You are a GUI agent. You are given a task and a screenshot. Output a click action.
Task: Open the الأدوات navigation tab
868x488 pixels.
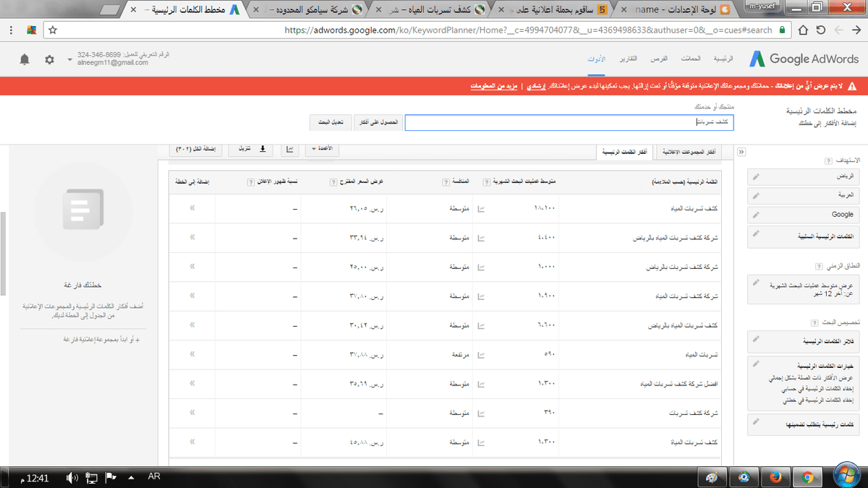coord(596,59)
